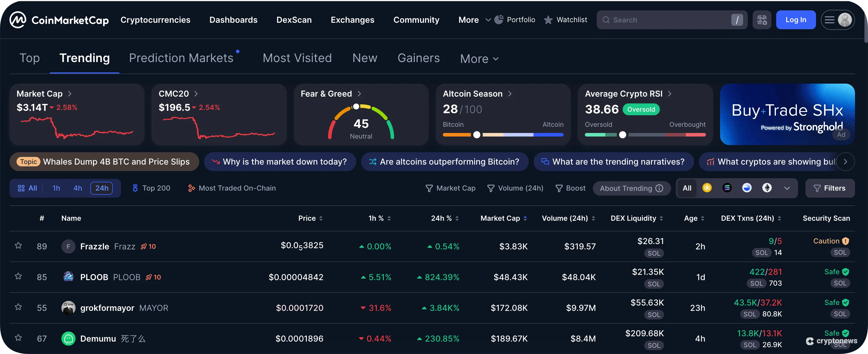The width and height of the screenshot is (868, 354).
Task: Open 'Why is the market down today?' link
Action: pyautogui.click(x=280, y=162)
